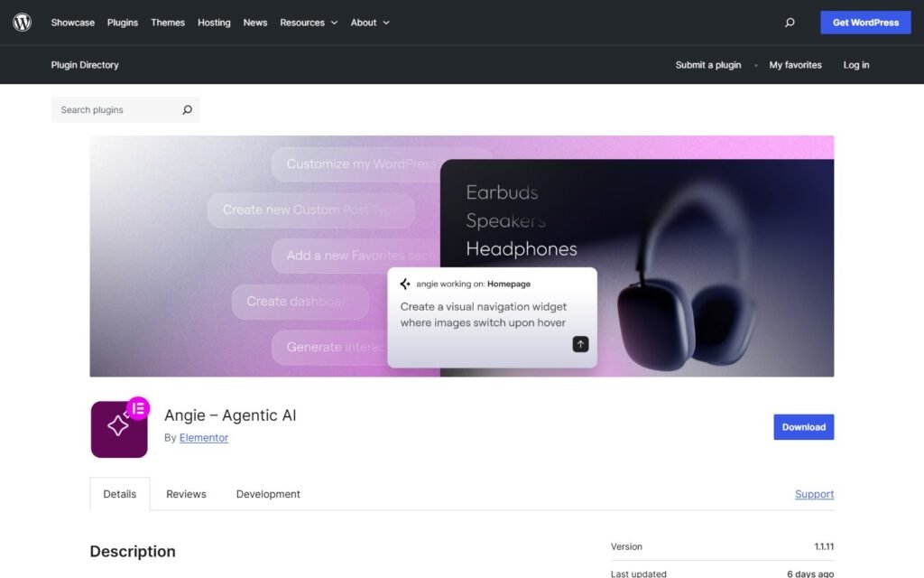The height and width of the screenshot is (578, 924).
Task: Open the Plugin Directory link
Action: coord(85,65)
